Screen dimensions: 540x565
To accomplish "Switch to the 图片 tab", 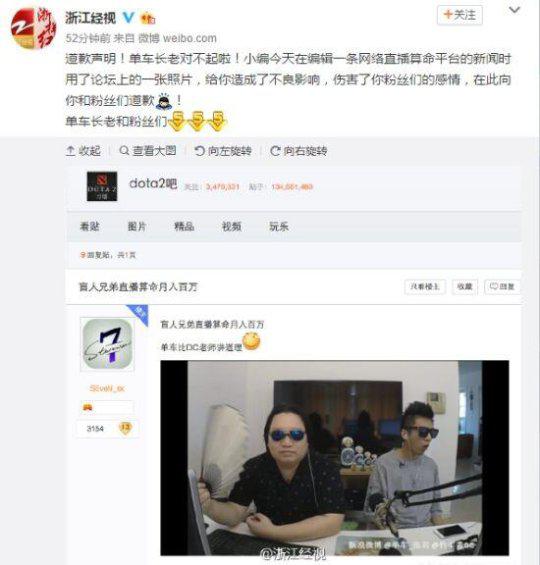I will coord(137,226).
